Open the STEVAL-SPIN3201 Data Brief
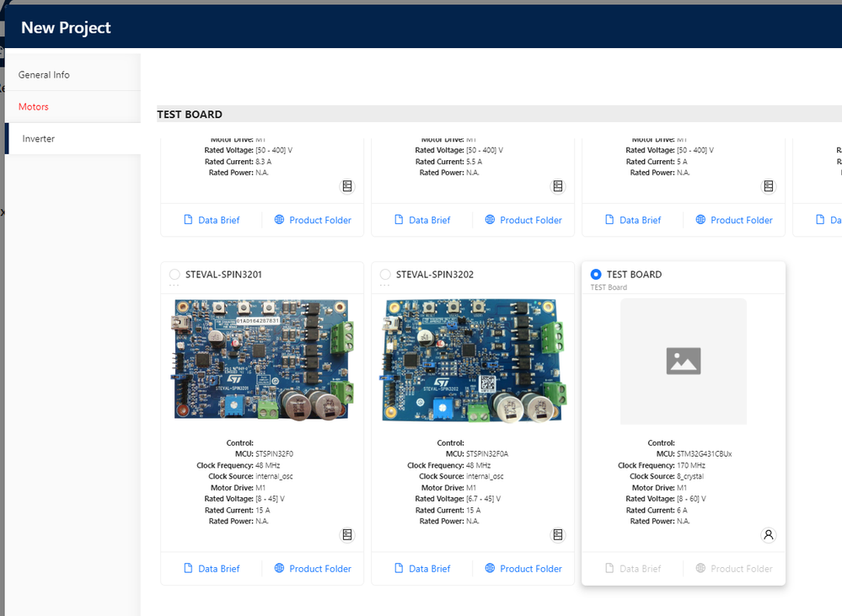Screen dimensions: 842x616 click(x=212, y=569)
